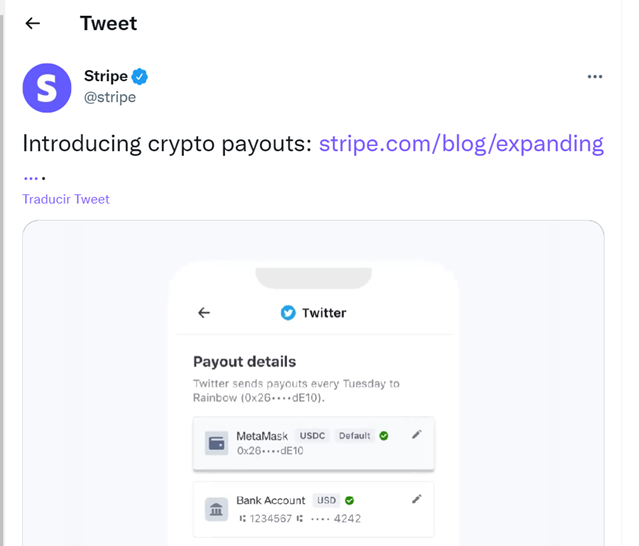Open Stripe's purple profile avatar
This screenshot has width=639, height=546.
(x=47, y=88)
